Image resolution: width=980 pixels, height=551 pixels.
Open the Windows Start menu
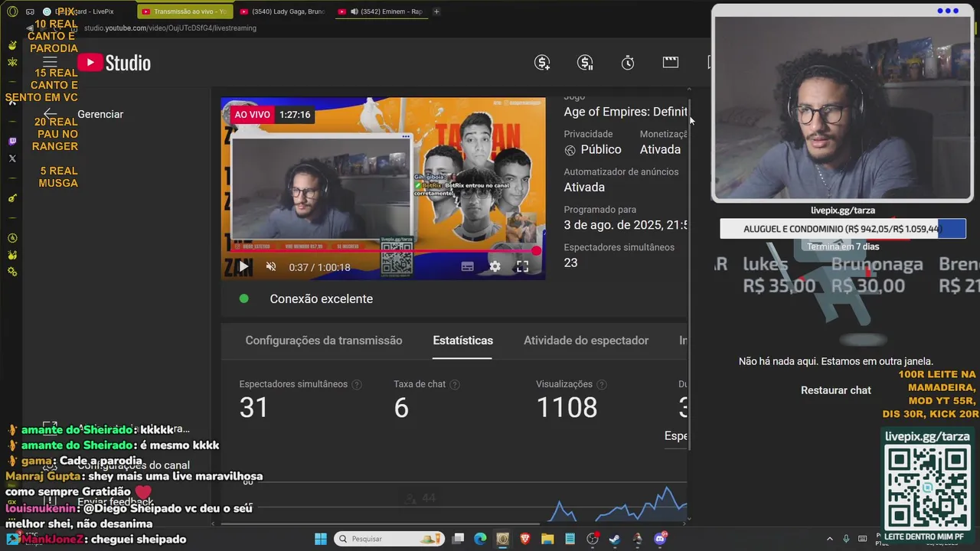point(321,539)
